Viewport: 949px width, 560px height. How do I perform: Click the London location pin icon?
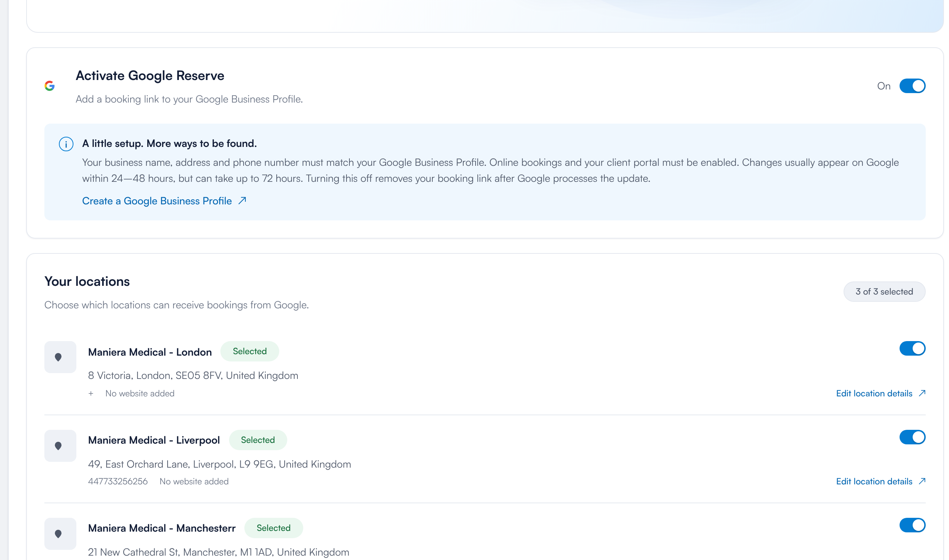(58, 357)
